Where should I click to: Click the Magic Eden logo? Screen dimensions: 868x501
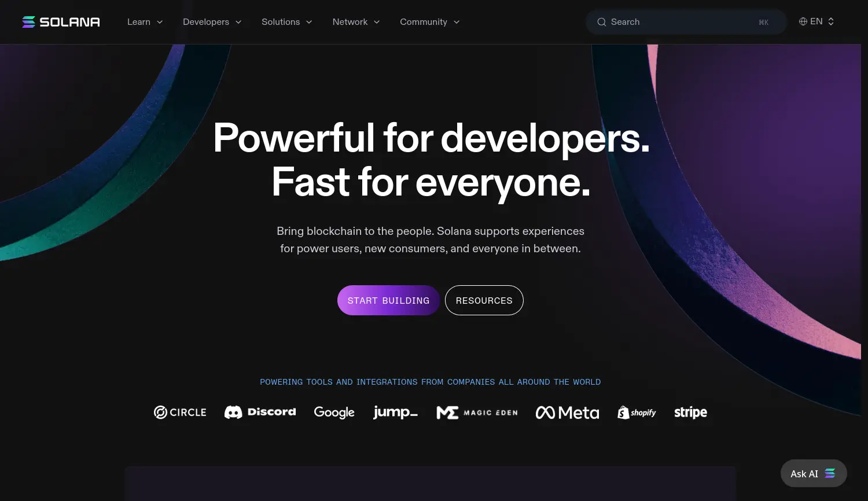point(477,412)
